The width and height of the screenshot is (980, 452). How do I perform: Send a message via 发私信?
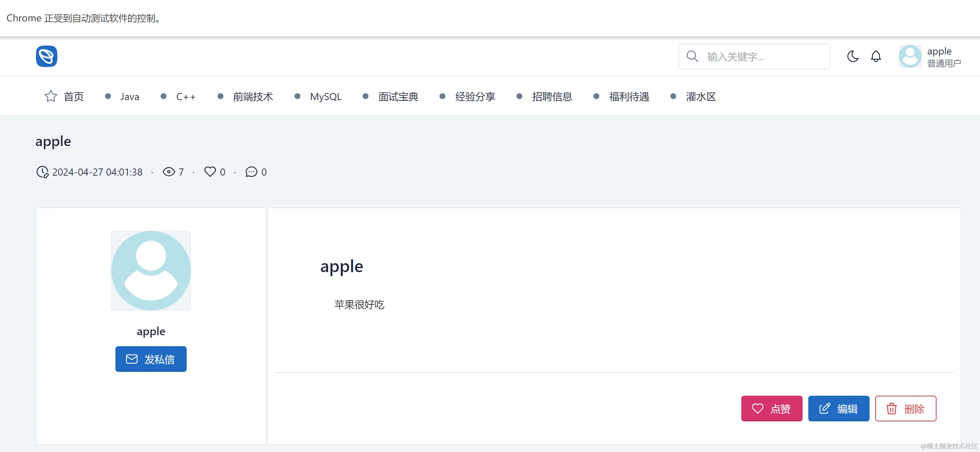[151, 359]
